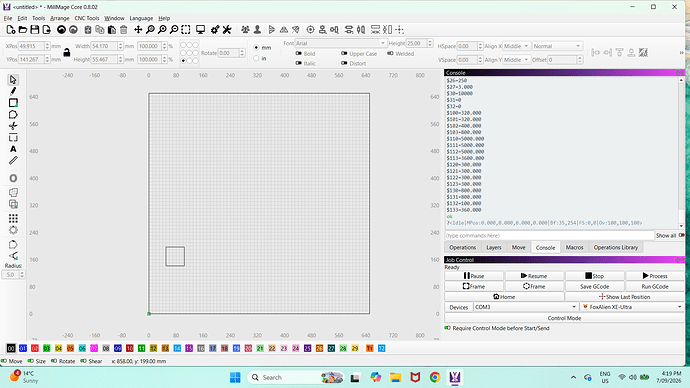The width and height of the screenshot is (690, 388).
Task: Expand the toolbar overflow chevron
Action: pos(682,52)
